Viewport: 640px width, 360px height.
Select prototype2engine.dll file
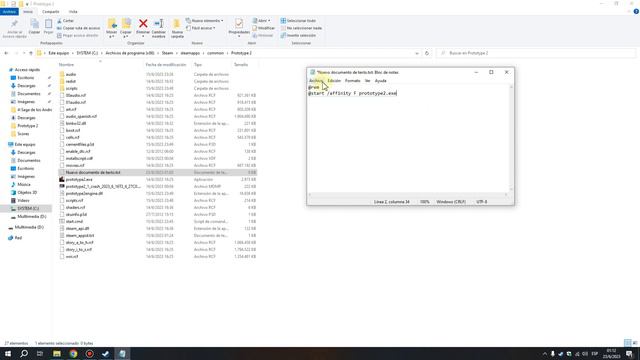click(x=84, y=193)
